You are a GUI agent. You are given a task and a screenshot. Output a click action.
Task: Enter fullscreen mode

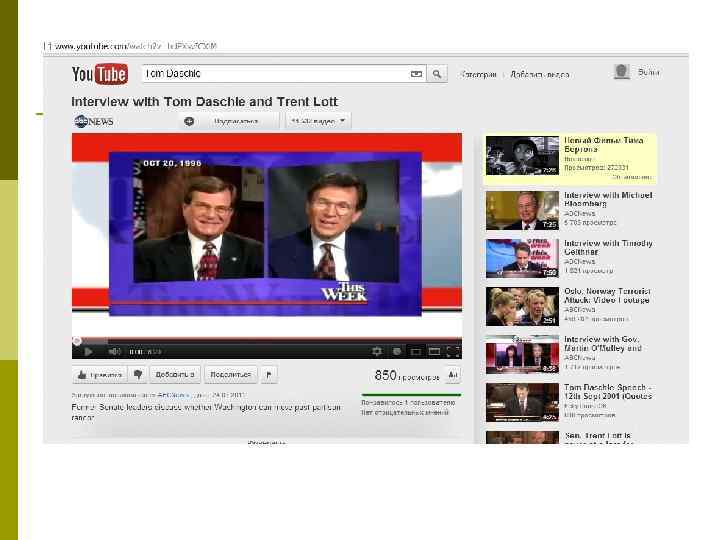click(453, 352)
